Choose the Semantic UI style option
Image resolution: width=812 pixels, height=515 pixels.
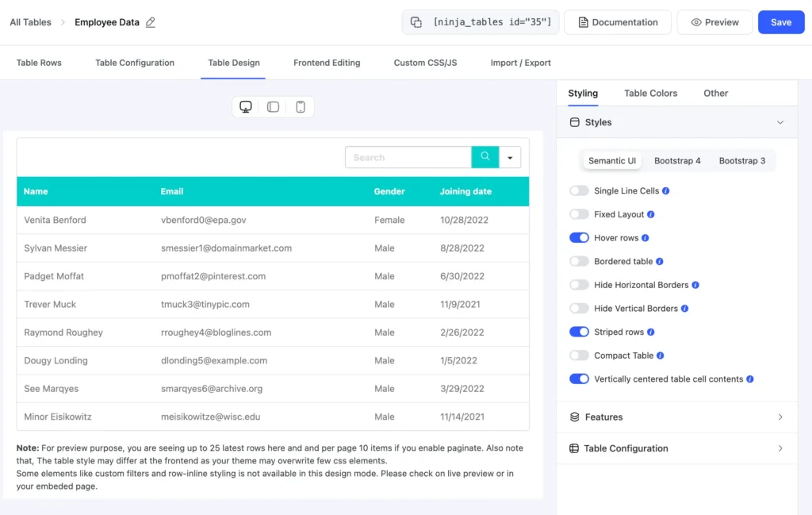[612, 160]
